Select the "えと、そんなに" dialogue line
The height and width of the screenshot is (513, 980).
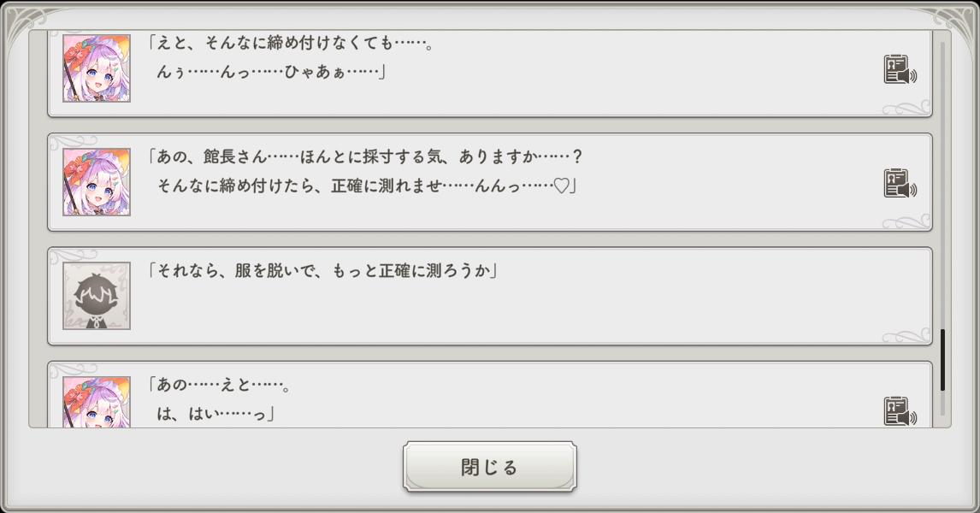[291, 43]
